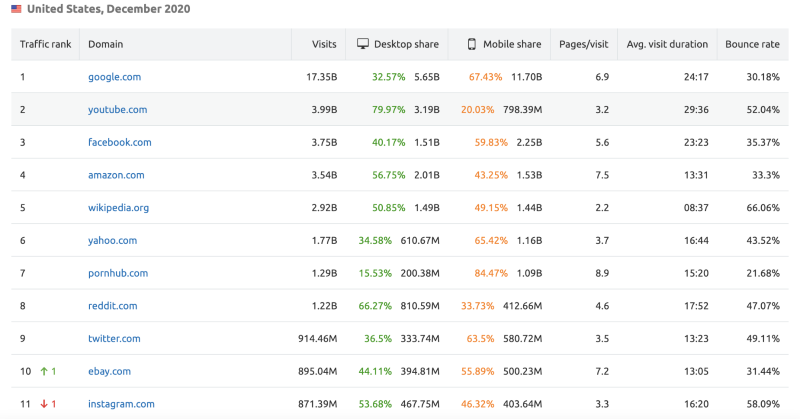Click the 21.68% bounce rate for pornhub.com
This screenshot has width=800, height=419.
[x=763, y=273]
